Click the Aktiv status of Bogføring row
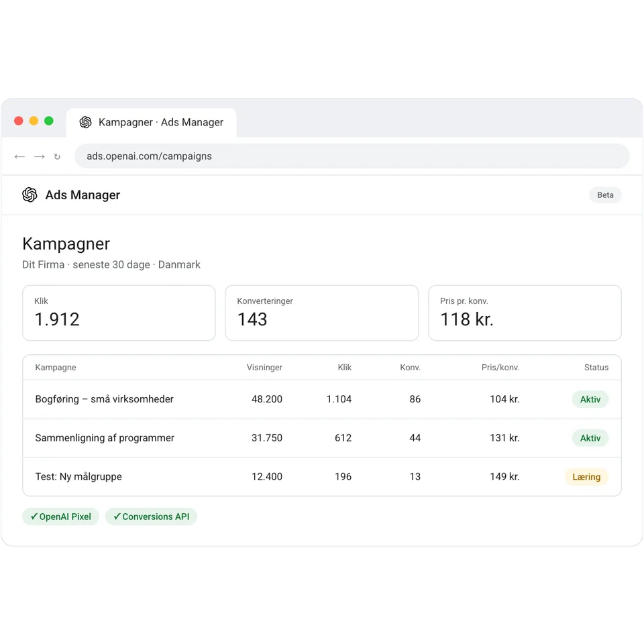The width and height of the screenshot is (644, 644). (590, 399)
